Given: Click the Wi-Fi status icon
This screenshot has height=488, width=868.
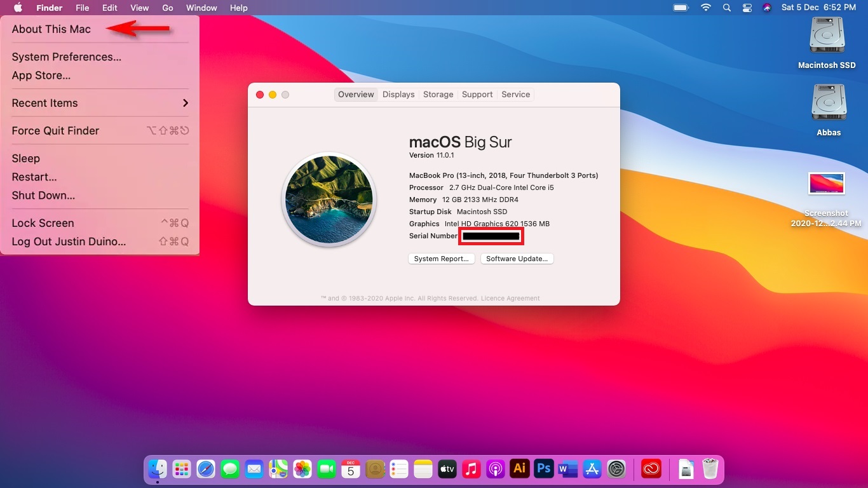Looking at the screenshot, I should (705, 8).
